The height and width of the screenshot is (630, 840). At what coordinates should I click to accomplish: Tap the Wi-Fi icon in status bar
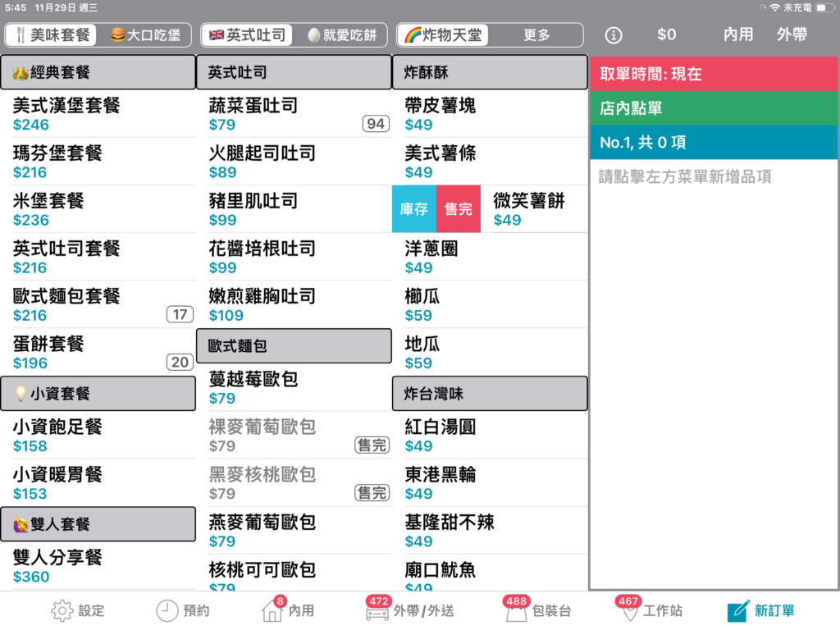pyautogui.click(x=774, y=7)
